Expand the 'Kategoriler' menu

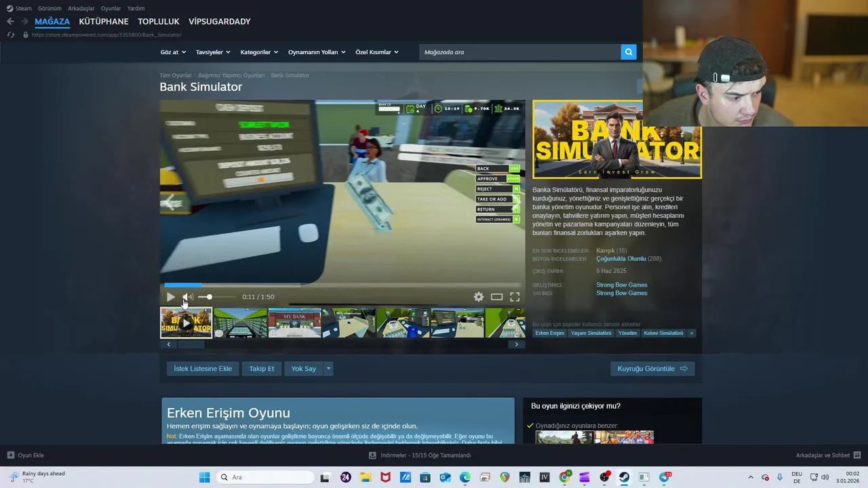(259, 52)
